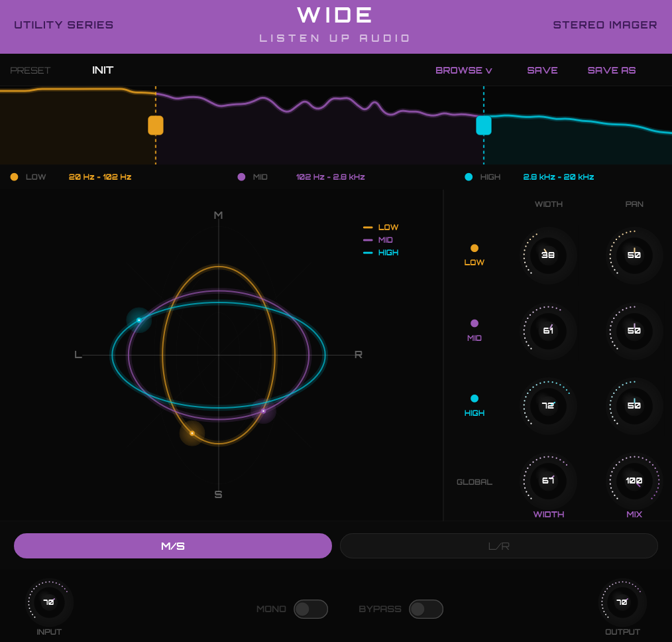Click the cyan dot above HIGH row label
The image size is (672, 642).
pyautogui.click(x=475, y=399)
